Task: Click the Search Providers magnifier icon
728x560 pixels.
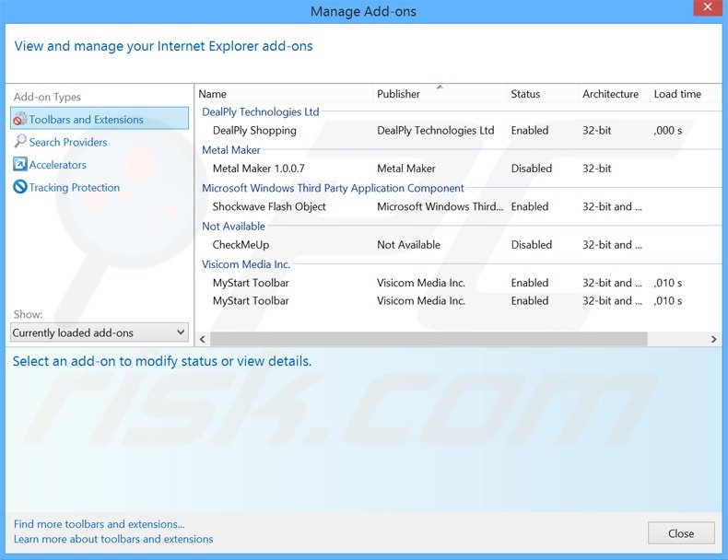Action: [x=20, y=142]
